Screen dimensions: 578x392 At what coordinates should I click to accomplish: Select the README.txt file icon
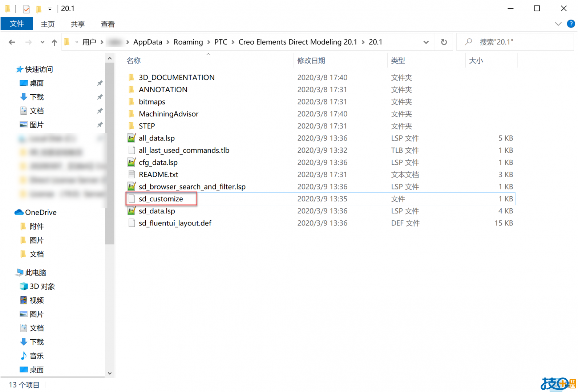132,175
